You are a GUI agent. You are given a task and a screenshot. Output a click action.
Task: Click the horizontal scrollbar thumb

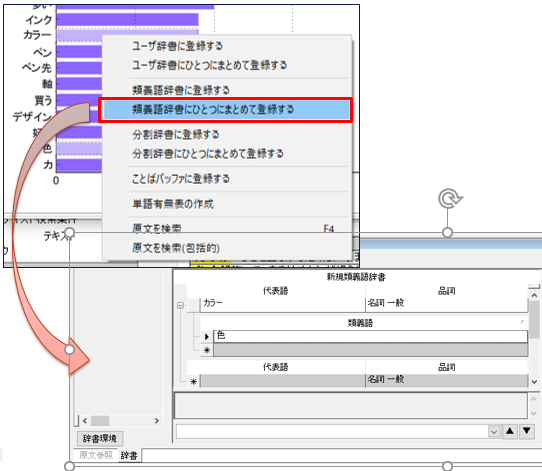point(100,421)
